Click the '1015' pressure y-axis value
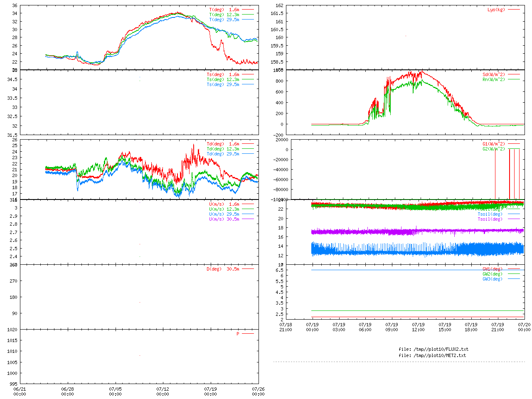532x399 pixels. tap(12, 340)
